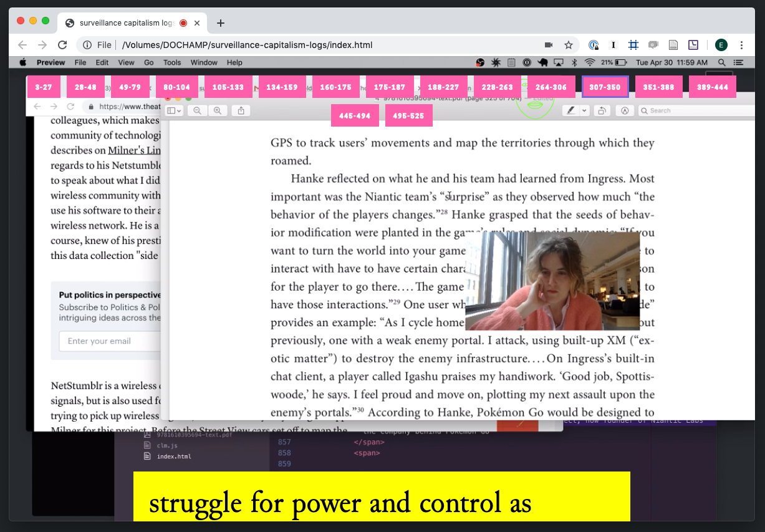This screenshot has width=765, height=532.
Task: Open the Apple menu in the recording
Action: 23,62
